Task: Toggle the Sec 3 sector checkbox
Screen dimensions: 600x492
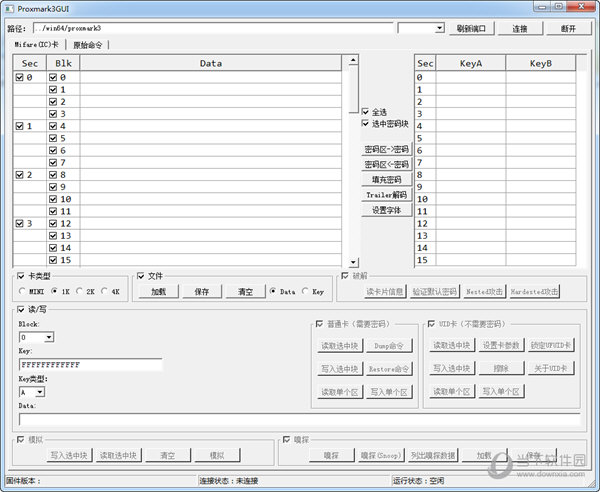Action: pyautogui.click(x=19, y=223)
